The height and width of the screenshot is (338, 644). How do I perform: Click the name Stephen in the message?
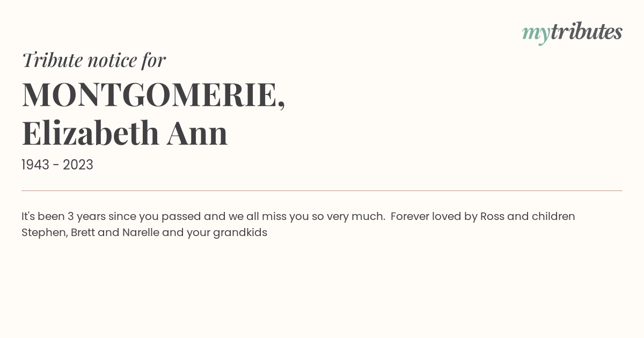tap(45, 233)
